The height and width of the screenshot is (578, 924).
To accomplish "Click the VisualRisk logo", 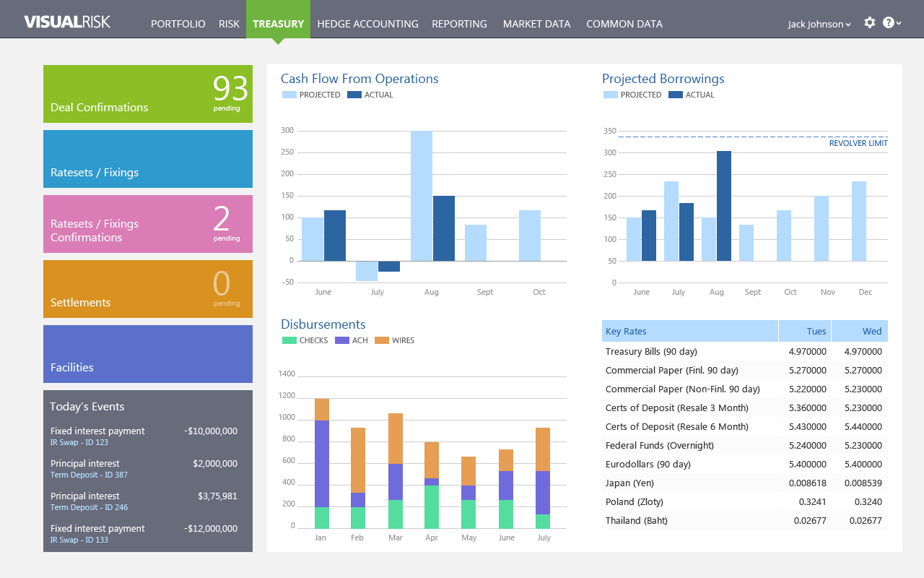I will click(x=67, y=22).
